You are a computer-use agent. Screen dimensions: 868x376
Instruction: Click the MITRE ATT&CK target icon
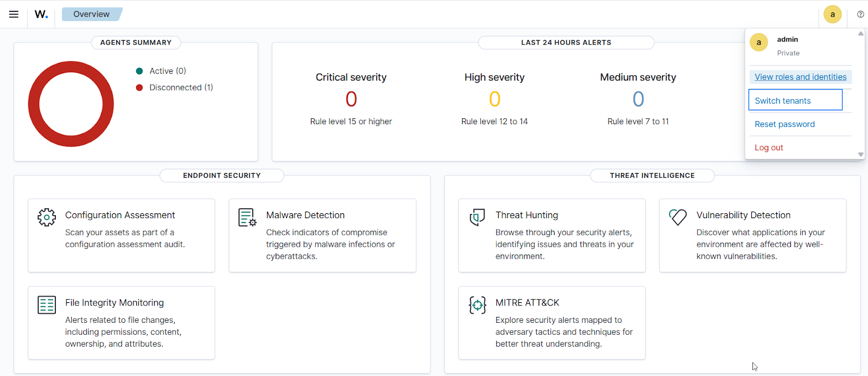coord(477,305)
